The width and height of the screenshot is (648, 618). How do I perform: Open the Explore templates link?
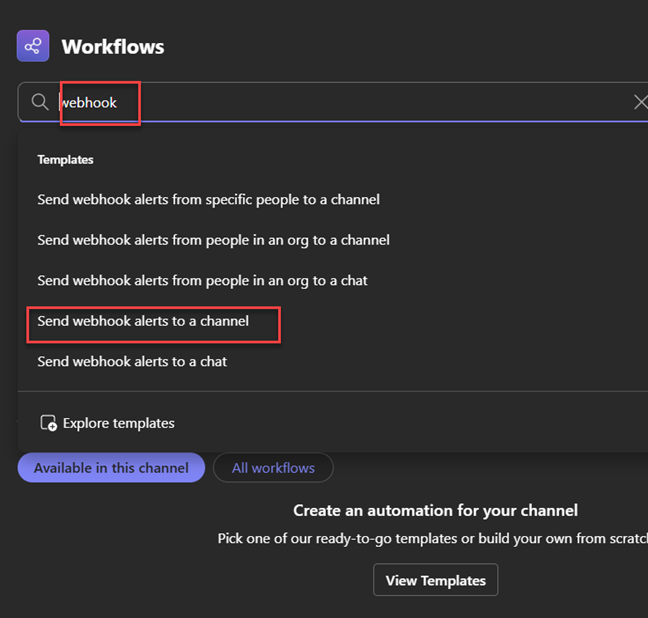click(118, 423)
